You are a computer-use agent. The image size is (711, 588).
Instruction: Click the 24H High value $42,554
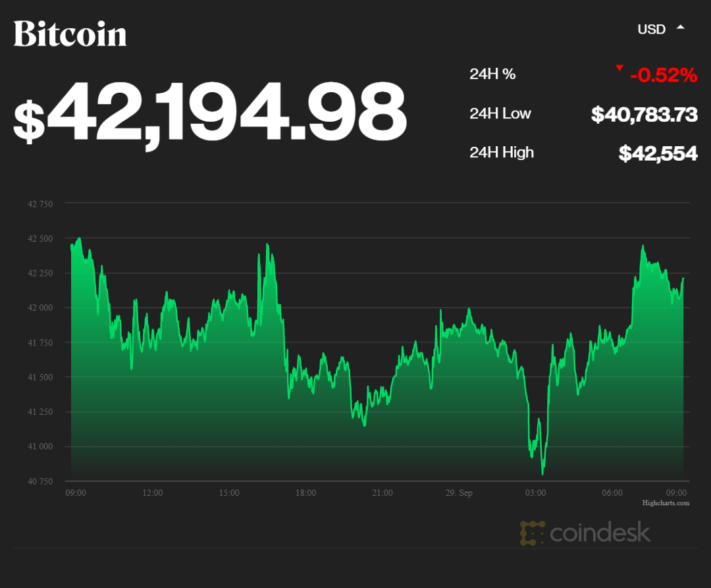point(658,153)
